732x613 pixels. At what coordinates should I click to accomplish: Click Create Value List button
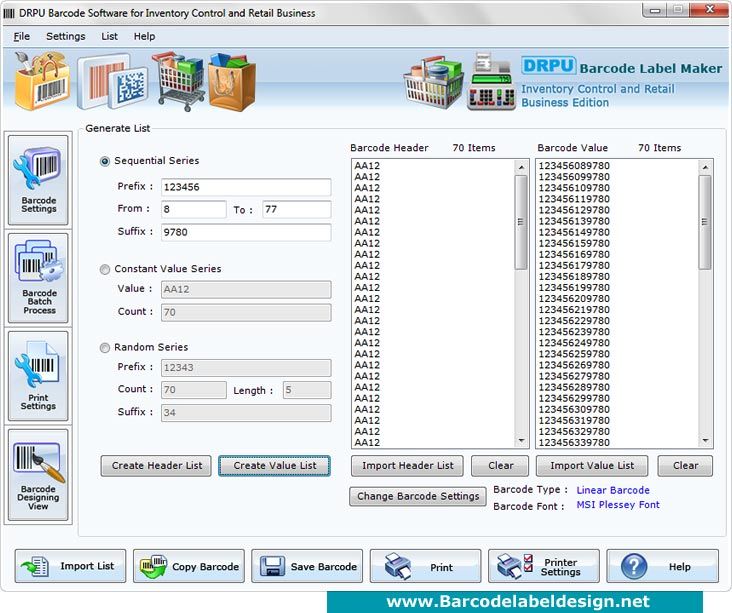[274, 465]
